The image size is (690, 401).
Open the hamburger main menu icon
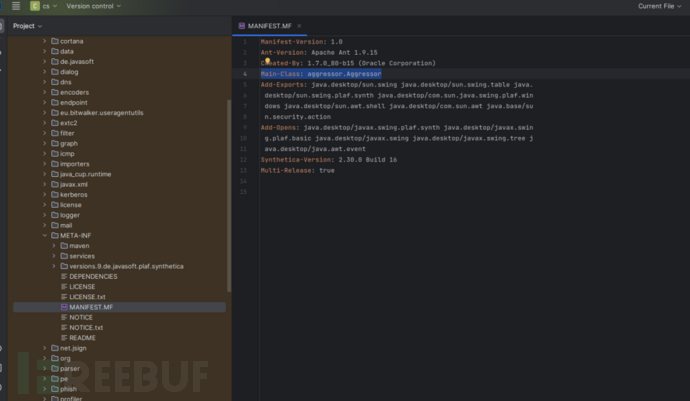tap(16, 6)
